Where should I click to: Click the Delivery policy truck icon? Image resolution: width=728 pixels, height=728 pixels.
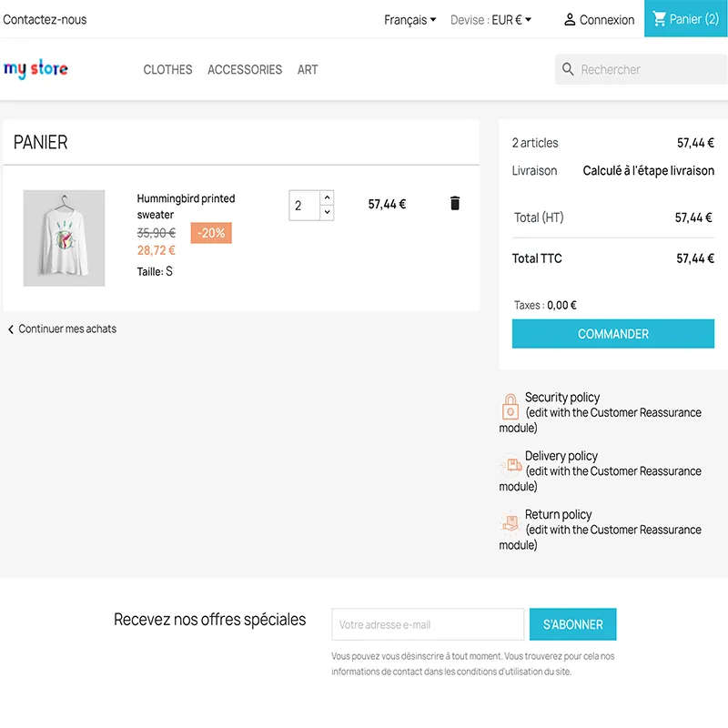(511, 464)
